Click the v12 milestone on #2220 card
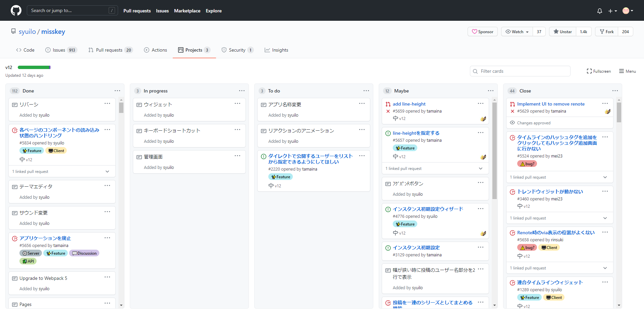Screen dimensions: 644x314 (x=275, y=186)
